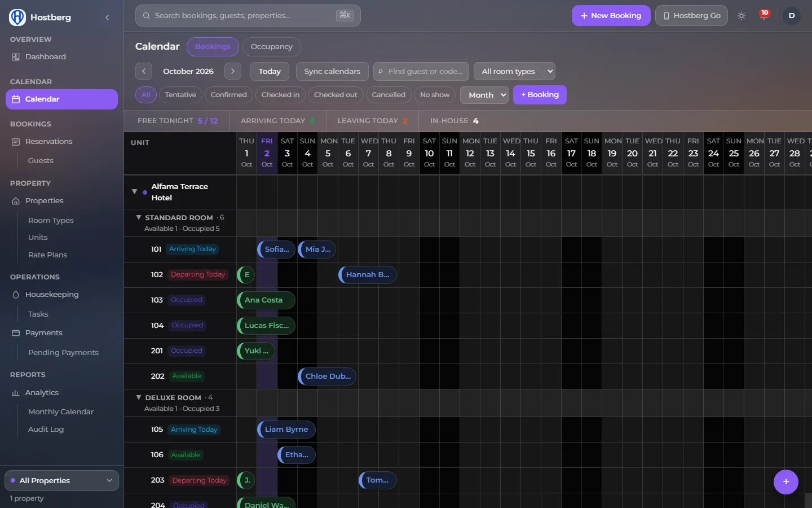
Task: Filter bookings by No show status
Action: tap(435, 95)
